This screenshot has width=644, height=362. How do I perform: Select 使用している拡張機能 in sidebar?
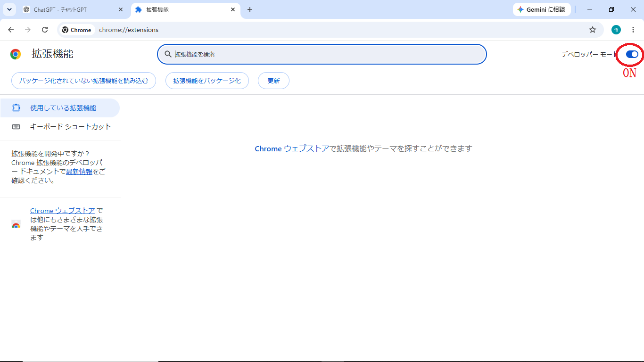(60, 108)
